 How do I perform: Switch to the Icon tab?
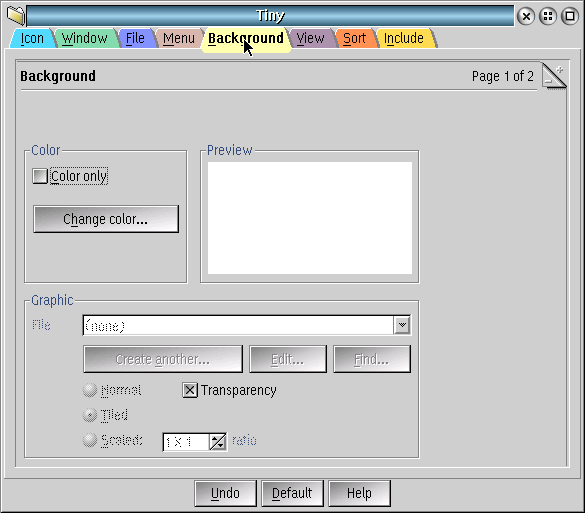point(32,38)
